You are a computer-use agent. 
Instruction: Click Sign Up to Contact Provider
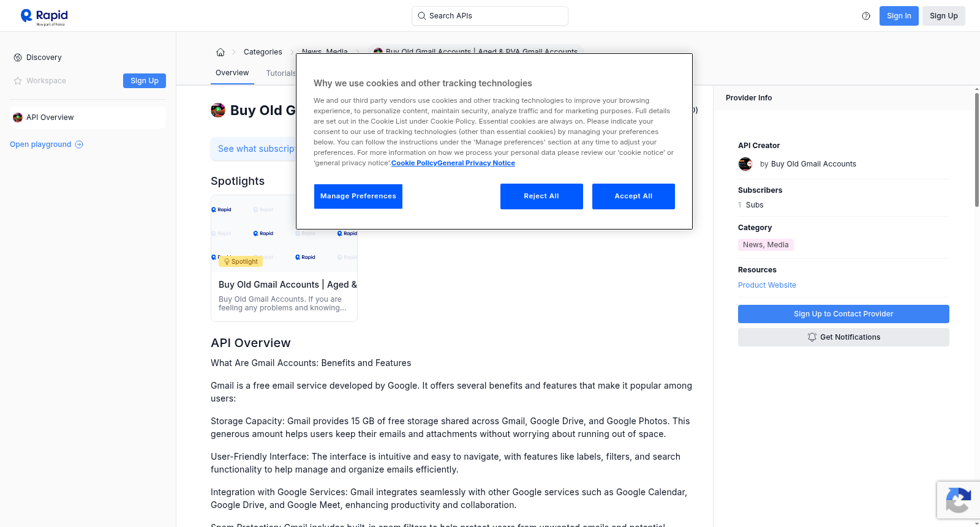pyautogui.click(x=843, y=314)
